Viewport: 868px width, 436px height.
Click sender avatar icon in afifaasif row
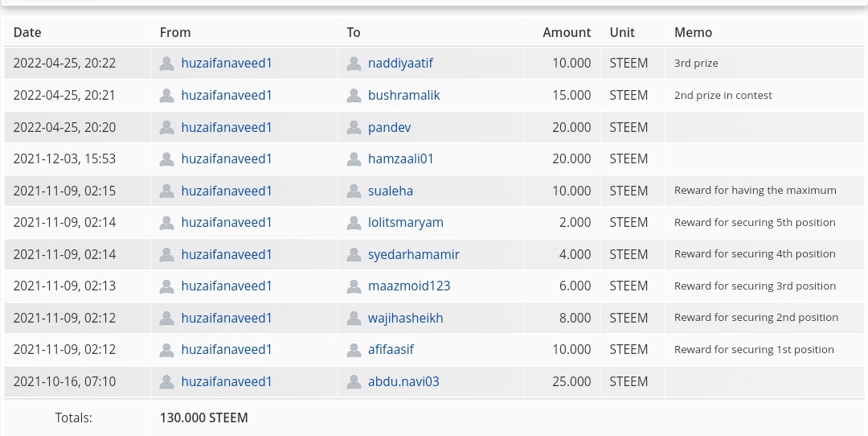tap(166, 351)
